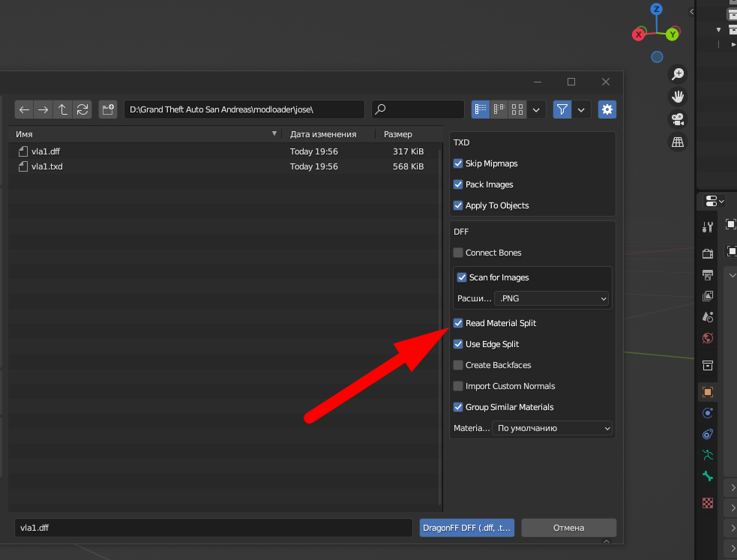737x560 pixels.
Task: Create a new folder
Action: 108,109
